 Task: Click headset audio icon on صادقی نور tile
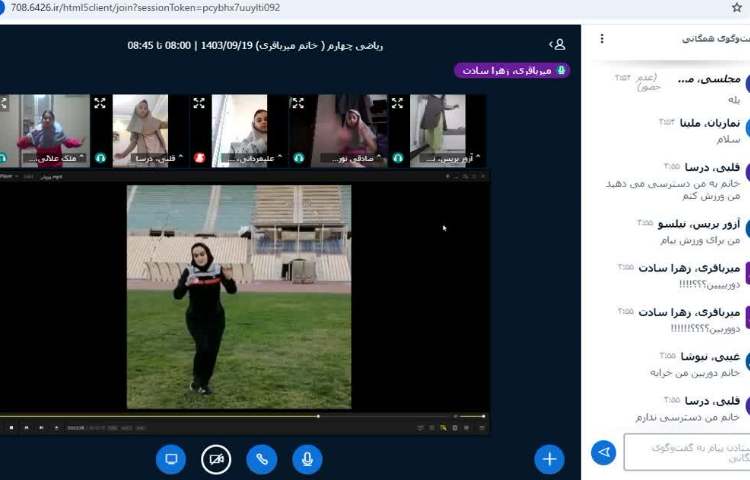pos(298,158)
